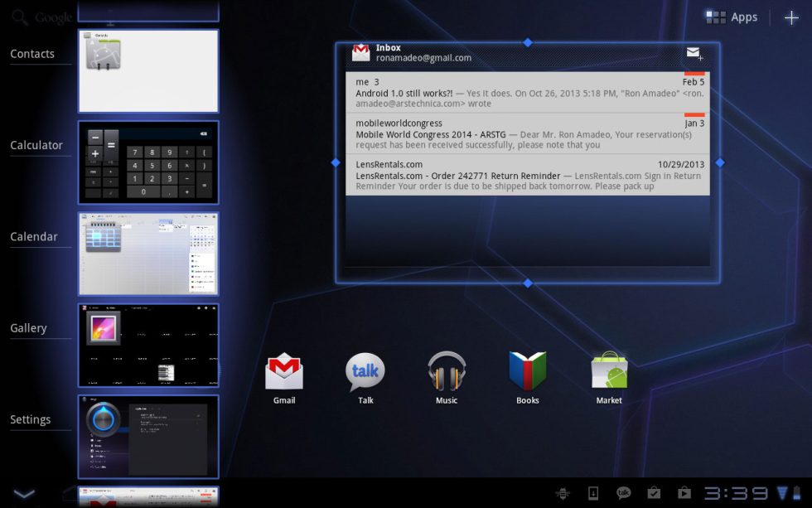The image size is (812, 508).
Task: Click the download notification icon
Action: tap(593, 493)
